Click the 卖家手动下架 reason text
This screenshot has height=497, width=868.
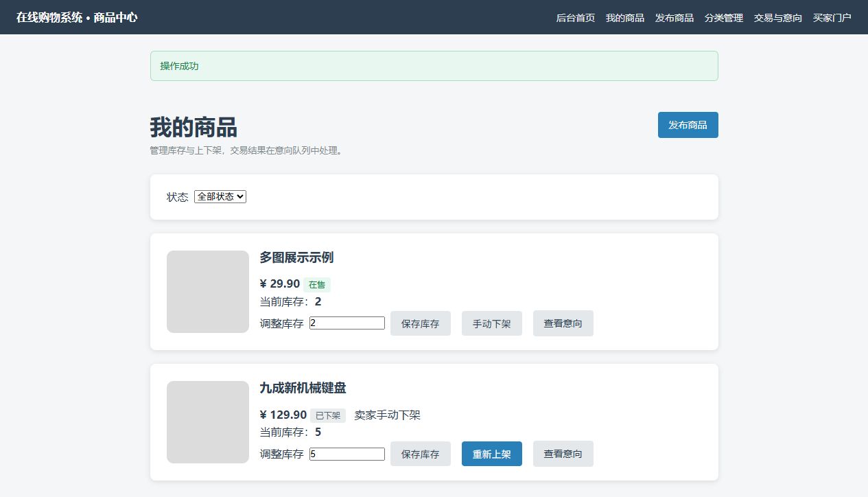coord(387,415)
